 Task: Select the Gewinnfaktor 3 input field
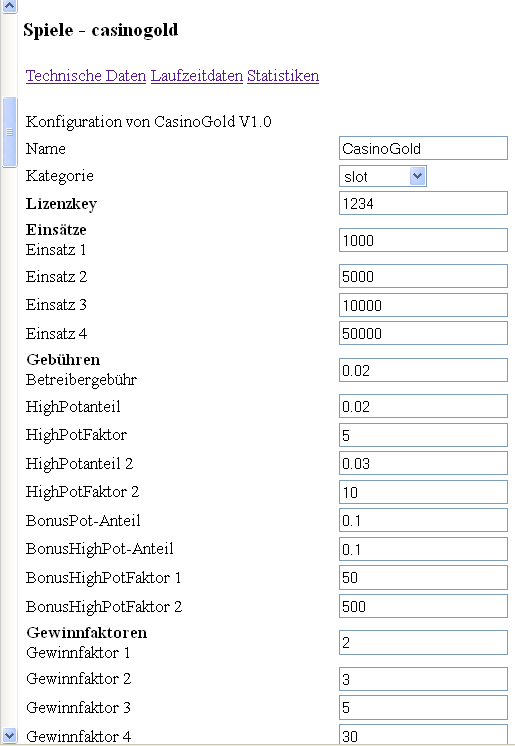click(x=423, y=707)
